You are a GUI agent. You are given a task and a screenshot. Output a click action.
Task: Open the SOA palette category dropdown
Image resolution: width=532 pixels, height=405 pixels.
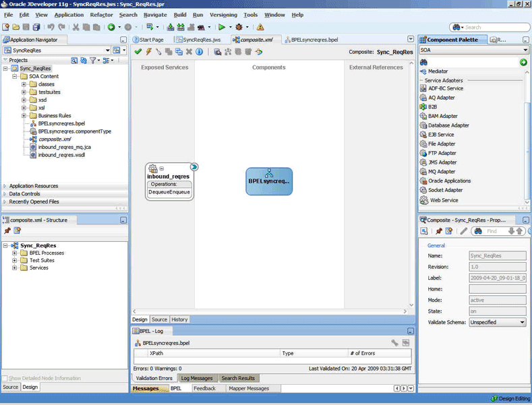click(x=525, y=50)
